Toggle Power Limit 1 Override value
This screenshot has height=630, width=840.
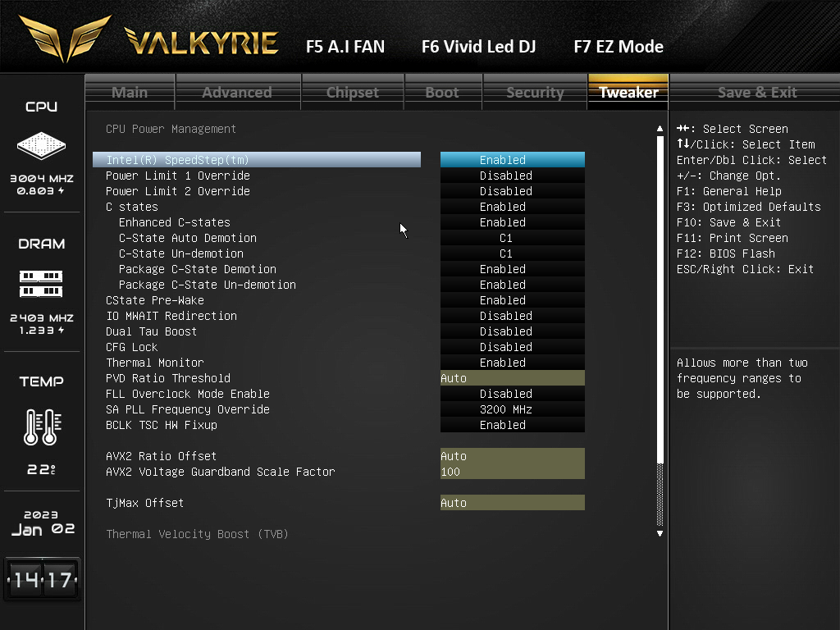pos(512,176)
